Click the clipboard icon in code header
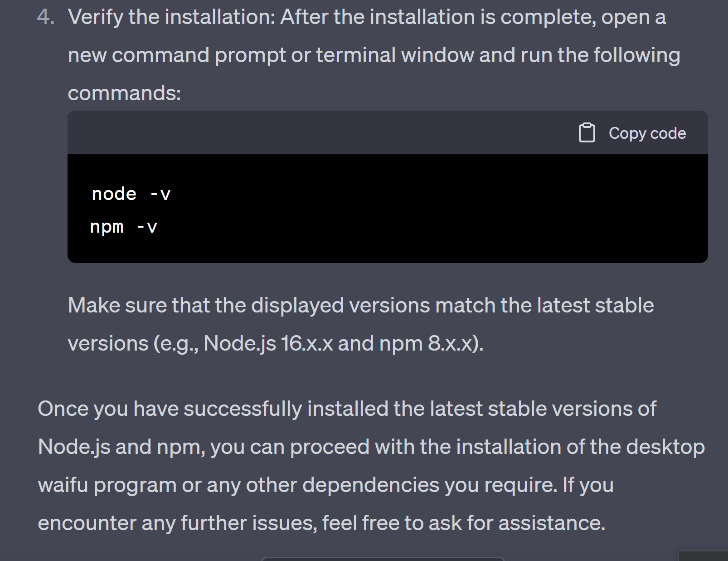The height and width of the screenshot is (561, 728). pyautogui.click(x=587, y=133)
